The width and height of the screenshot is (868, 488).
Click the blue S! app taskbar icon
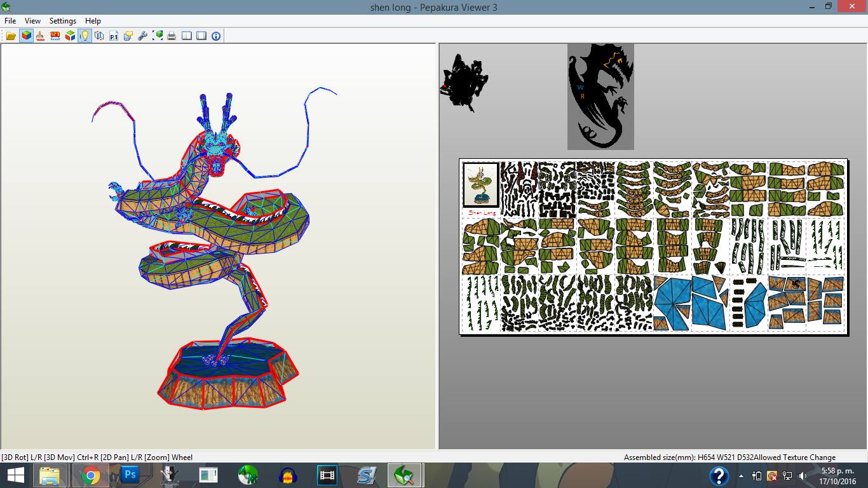(x=367, y=475)
